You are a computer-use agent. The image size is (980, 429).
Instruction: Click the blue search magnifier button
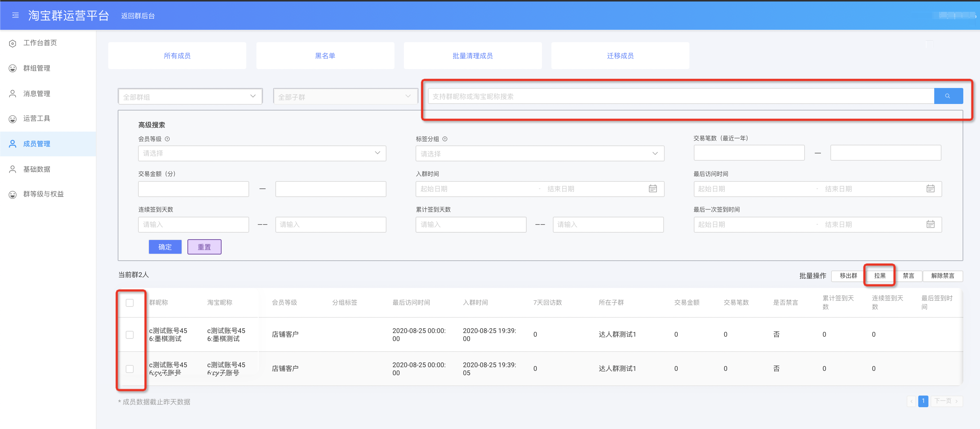point(948,96)
